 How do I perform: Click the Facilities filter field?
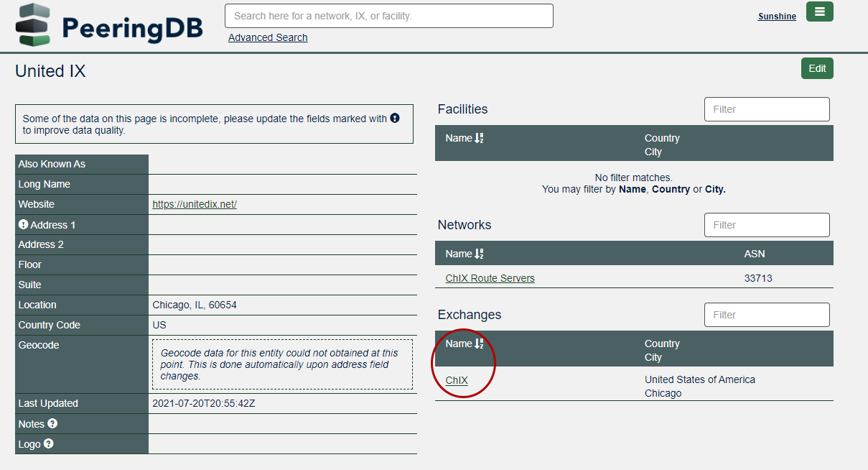pos(766,109)
